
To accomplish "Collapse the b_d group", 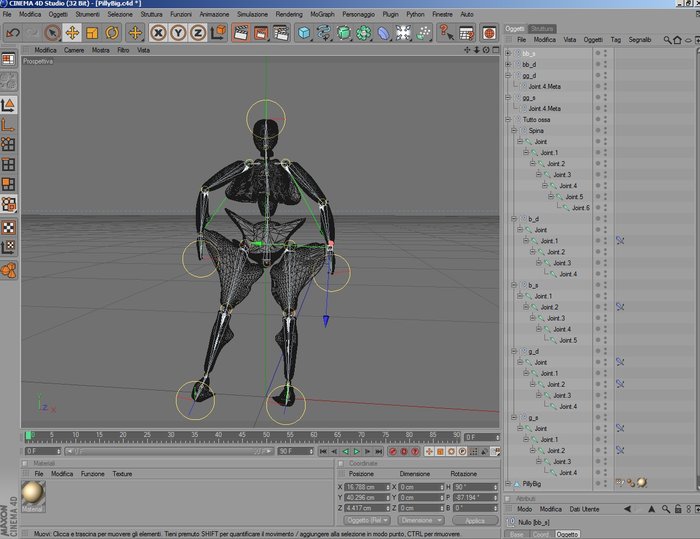I will [514, 219].
